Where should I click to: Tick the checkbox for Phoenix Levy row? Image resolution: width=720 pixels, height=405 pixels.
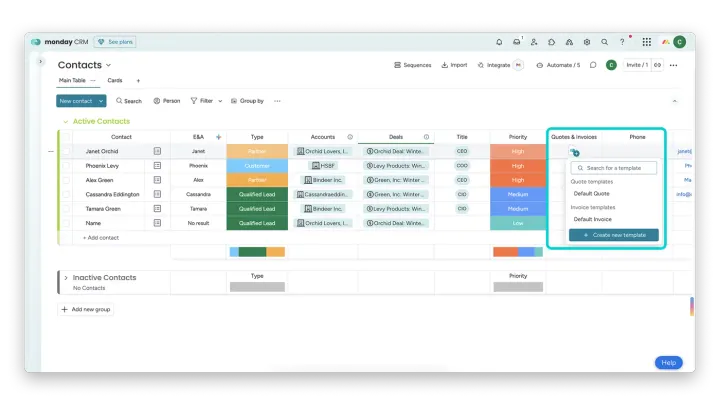click(x=66, y=166)
